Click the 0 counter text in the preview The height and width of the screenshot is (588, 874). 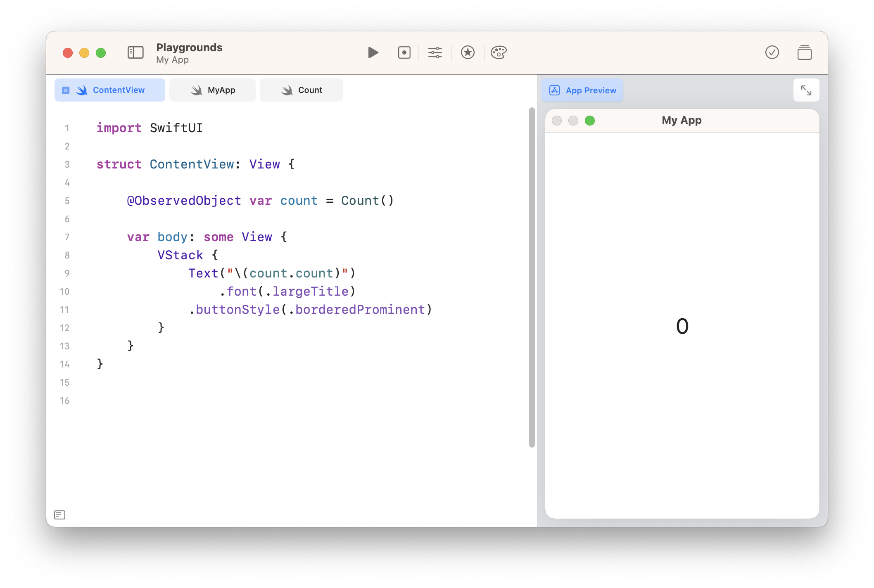click(682, 326)
